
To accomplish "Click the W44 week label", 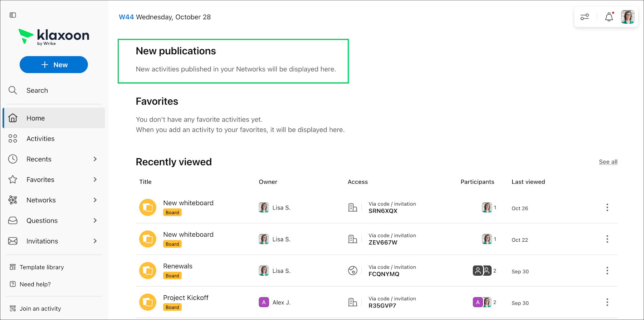I will coord(126,17).
